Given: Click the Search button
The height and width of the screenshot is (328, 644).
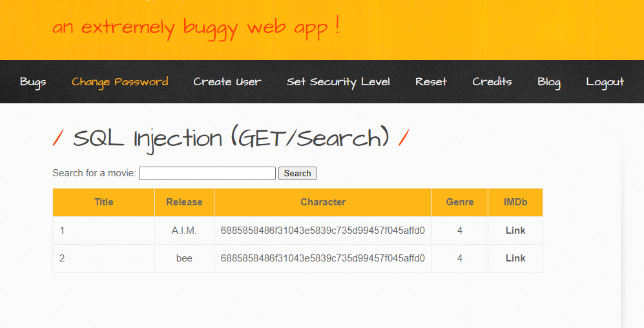Looking at the screenshot, I should (x=297, y=173).
